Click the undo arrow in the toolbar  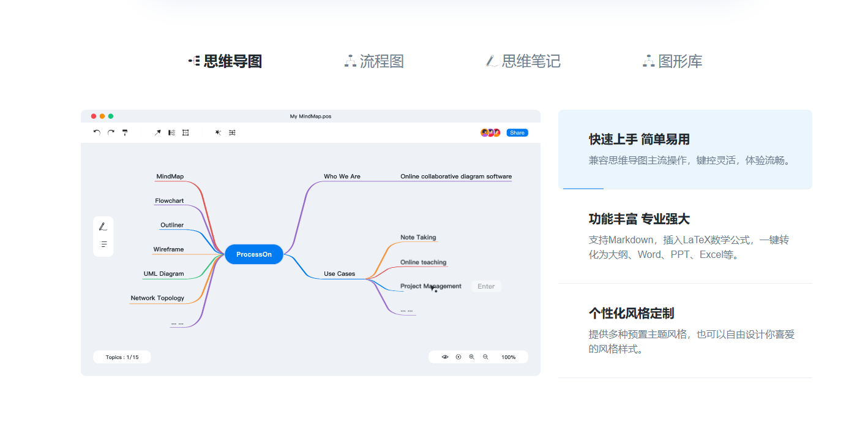(x=97, y=132)
